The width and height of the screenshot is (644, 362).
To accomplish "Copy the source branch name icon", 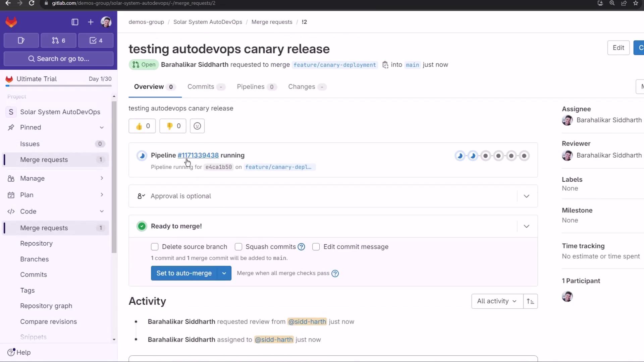I will point(385,65).
